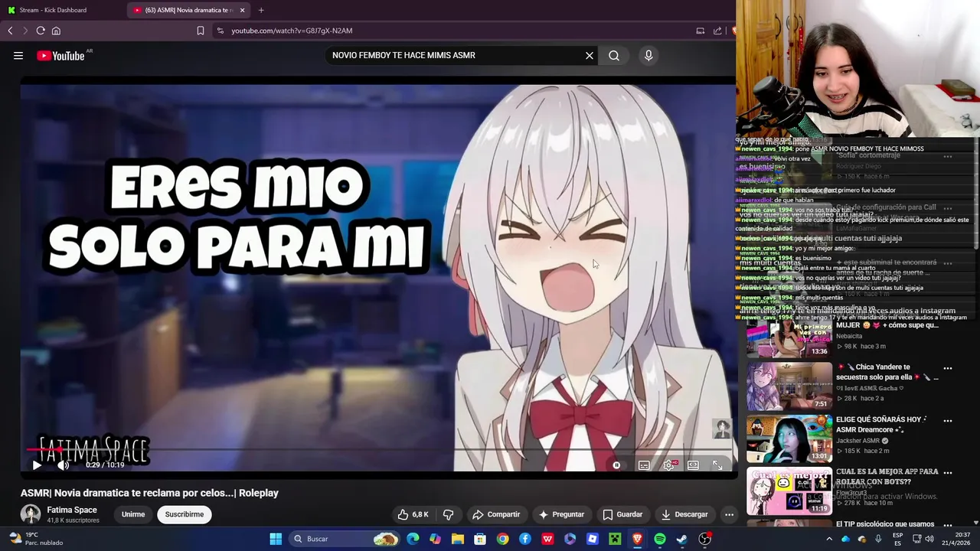The height and width of the screenshot is (551, 980).
Task: Like the video with 6,8 K
Action: click(413, 514)
